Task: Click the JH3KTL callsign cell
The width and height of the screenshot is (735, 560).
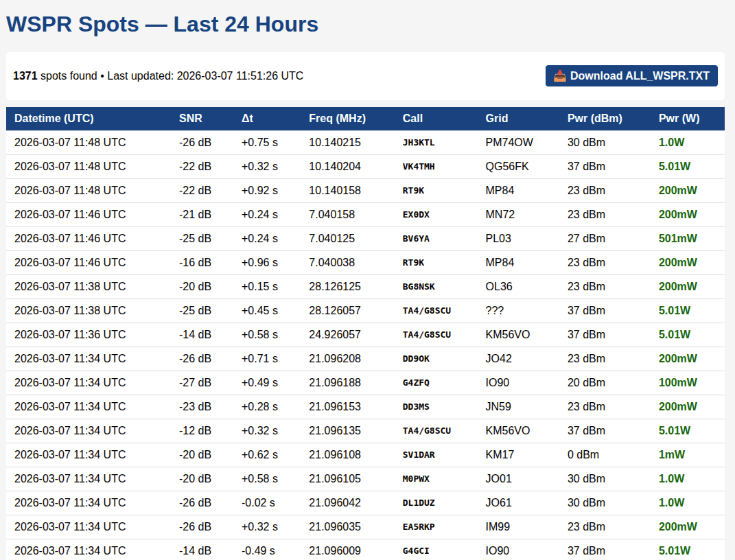Action: click(x=419, y=143)
